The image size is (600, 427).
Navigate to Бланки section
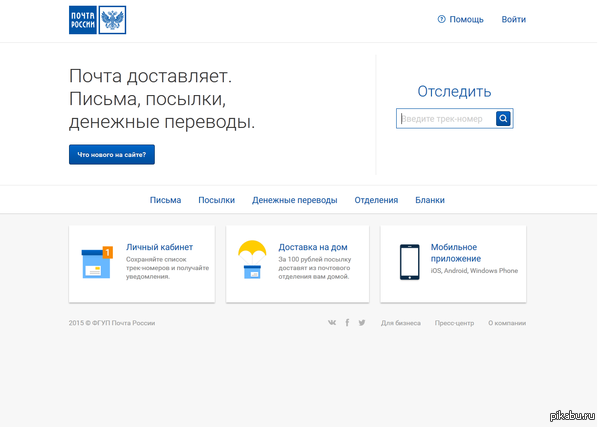[430, 200]
